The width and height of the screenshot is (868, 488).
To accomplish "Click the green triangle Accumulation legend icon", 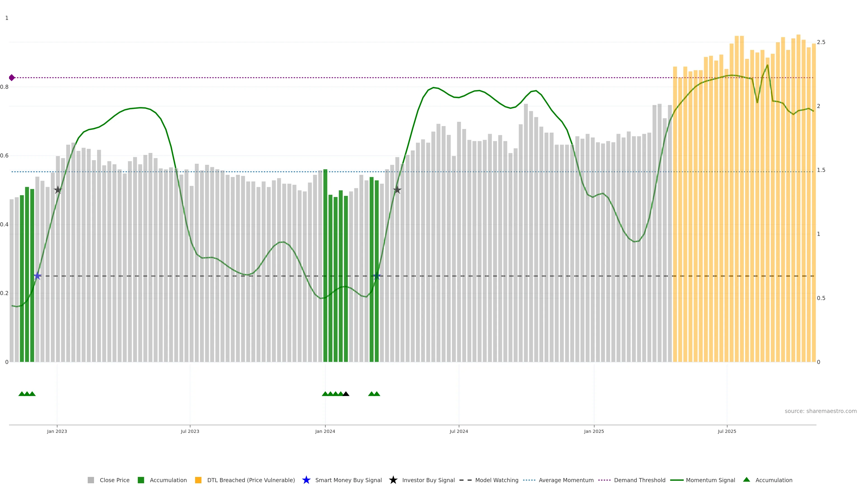I will pos(746,480).
